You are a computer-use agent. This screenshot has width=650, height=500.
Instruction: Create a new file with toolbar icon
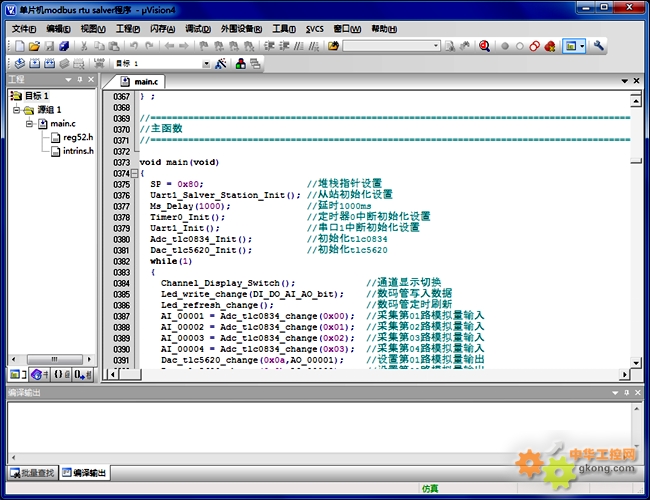click(19, 46)
